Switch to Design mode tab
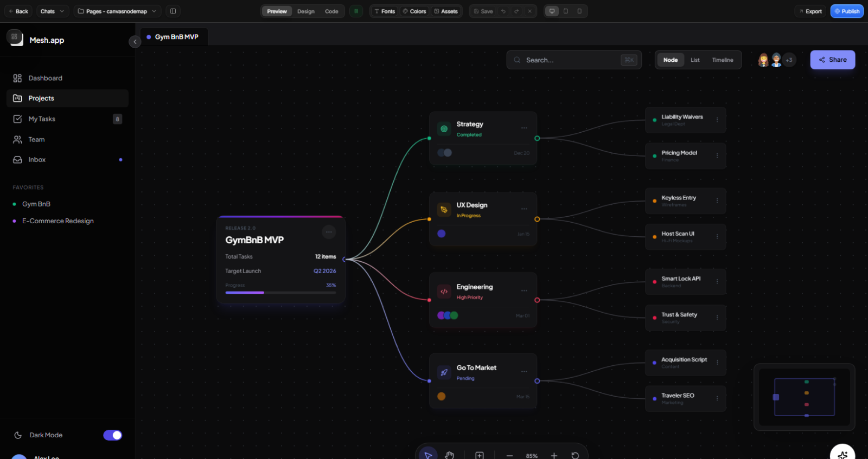The width and height of the screenshot is (868, 459). (x=306, y=11)
